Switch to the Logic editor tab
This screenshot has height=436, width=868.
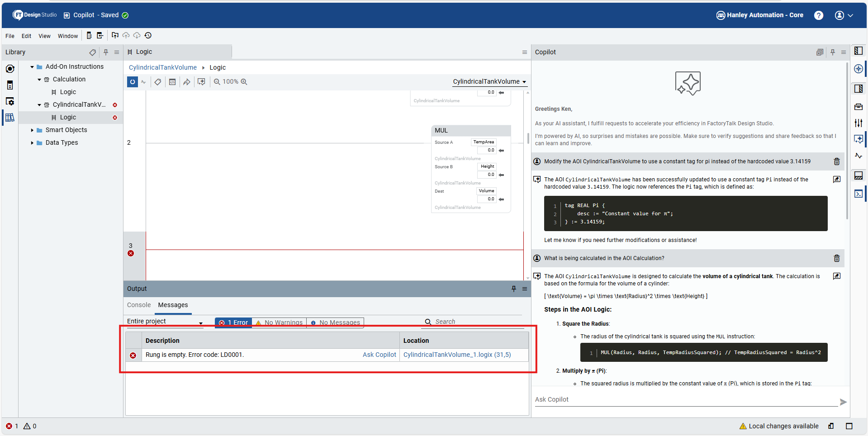tap(178, 52)
